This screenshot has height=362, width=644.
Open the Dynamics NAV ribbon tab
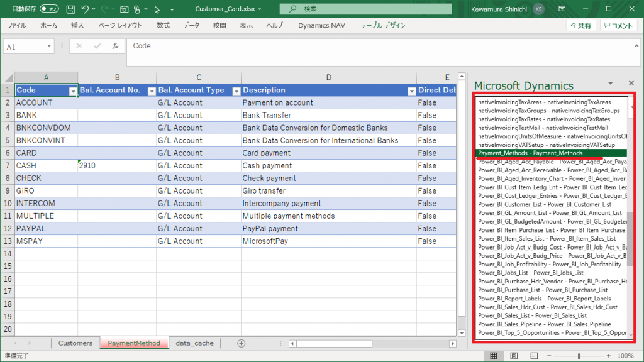321,25
